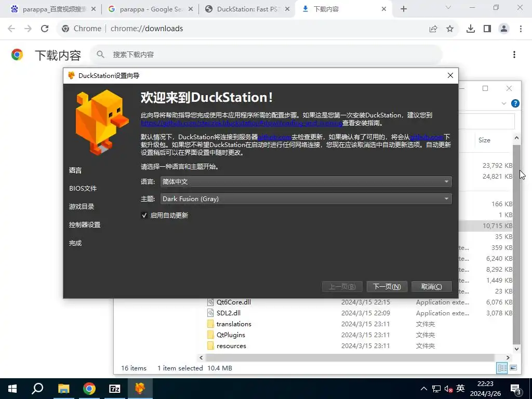Switch Explorer to large icons view
This screenshot has width=532, height=399.
513,368
